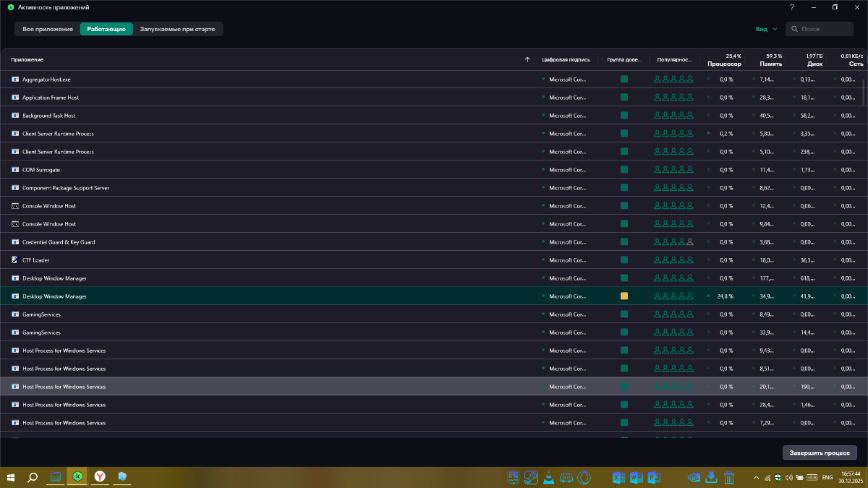The image size is (868, 488).
Task: Click the taskbar search magnifier
Action: (x=33, y=477)
